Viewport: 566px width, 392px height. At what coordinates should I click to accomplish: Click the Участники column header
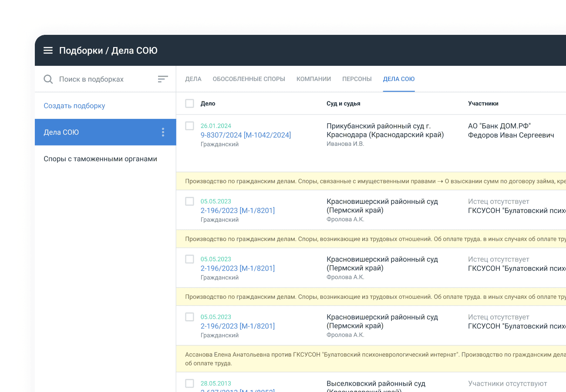483,104
